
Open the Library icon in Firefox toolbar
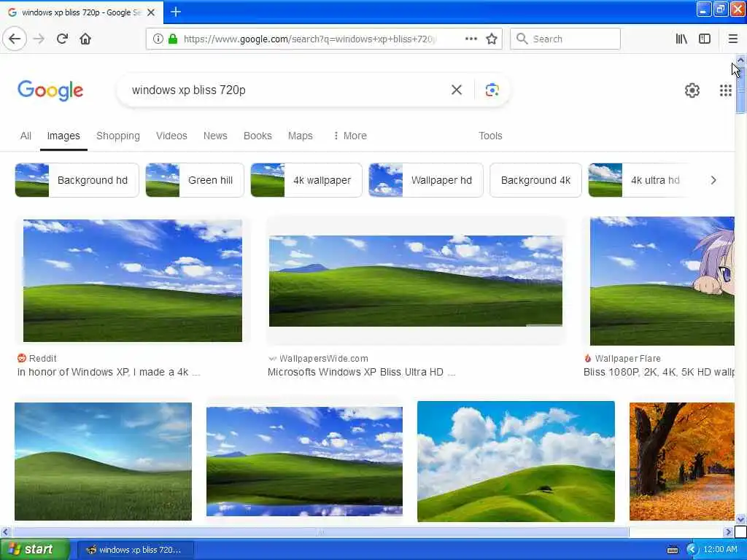681,39
